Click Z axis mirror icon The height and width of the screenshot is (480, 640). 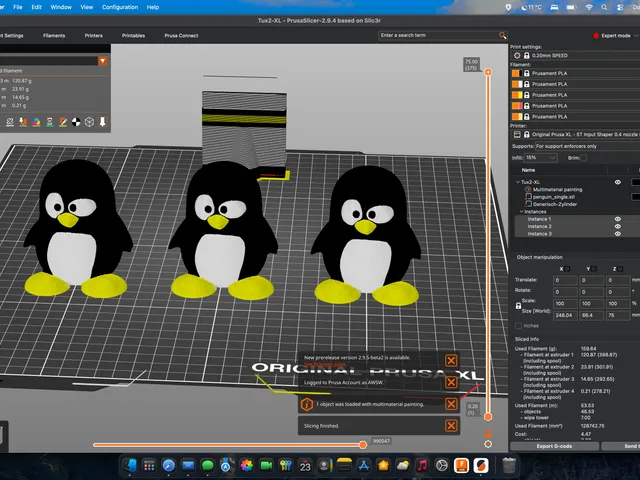pos(620,269)
